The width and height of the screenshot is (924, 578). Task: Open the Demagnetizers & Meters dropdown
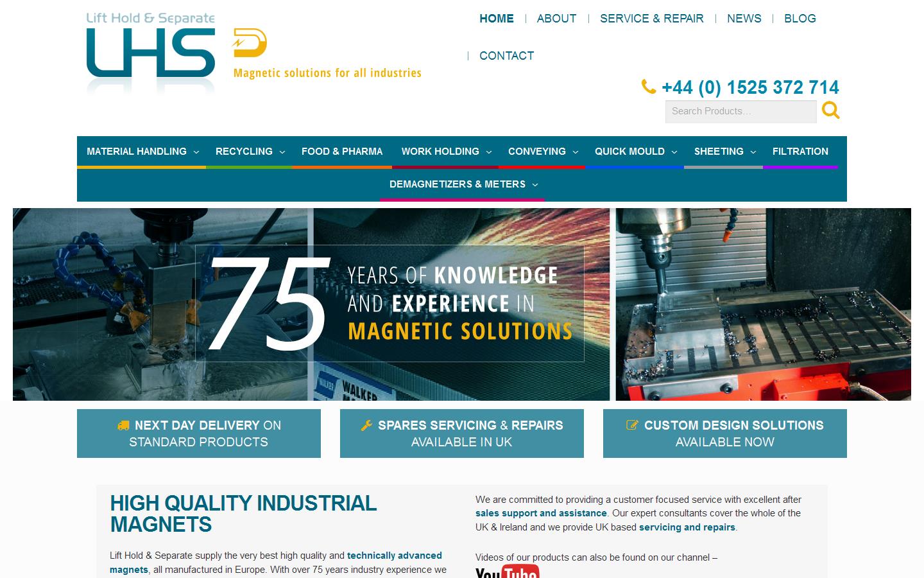462,184
